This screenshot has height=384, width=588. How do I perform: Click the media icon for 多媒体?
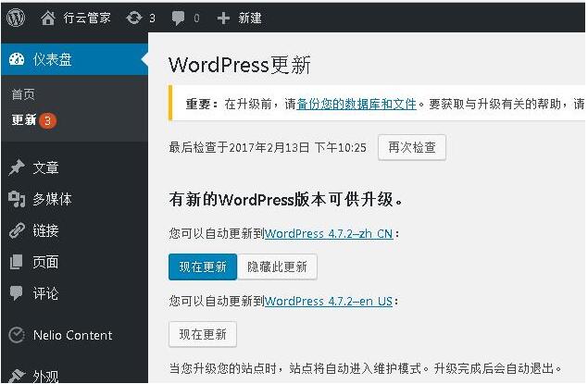pyautogui.click(x=17, y=199)
